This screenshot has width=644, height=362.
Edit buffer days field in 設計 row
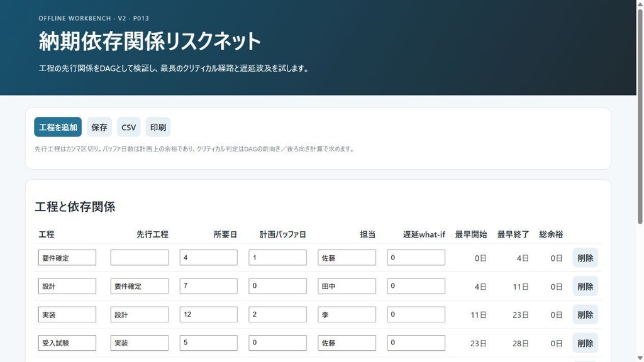pos(277,286)
